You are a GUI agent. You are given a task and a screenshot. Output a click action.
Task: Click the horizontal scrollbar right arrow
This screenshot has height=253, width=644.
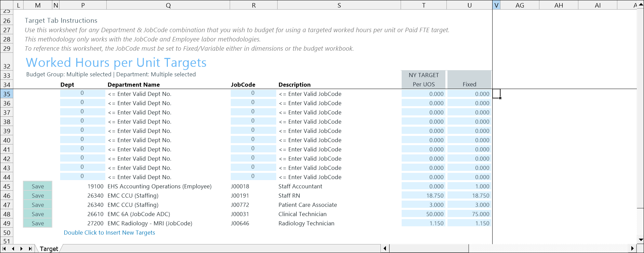click(x=632, y=249)
